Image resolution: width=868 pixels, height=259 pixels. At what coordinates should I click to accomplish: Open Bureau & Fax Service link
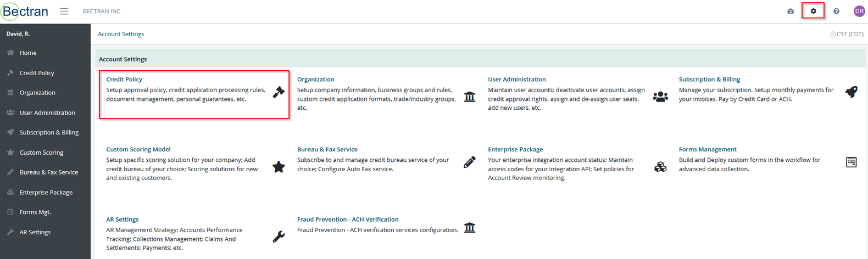click(327, 149)
